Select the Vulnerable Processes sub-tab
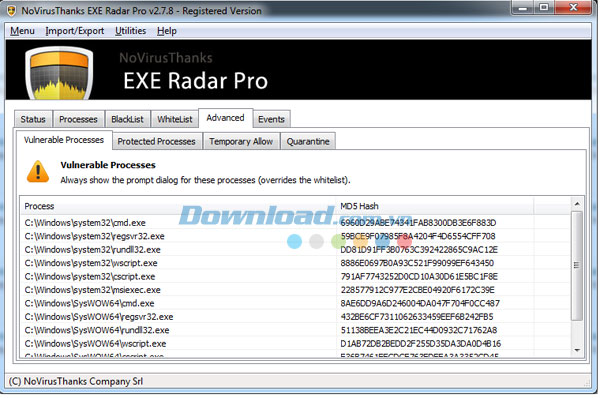Image resolution: width=600 pixels, height=398 pixels. click(x=64, y=140)
